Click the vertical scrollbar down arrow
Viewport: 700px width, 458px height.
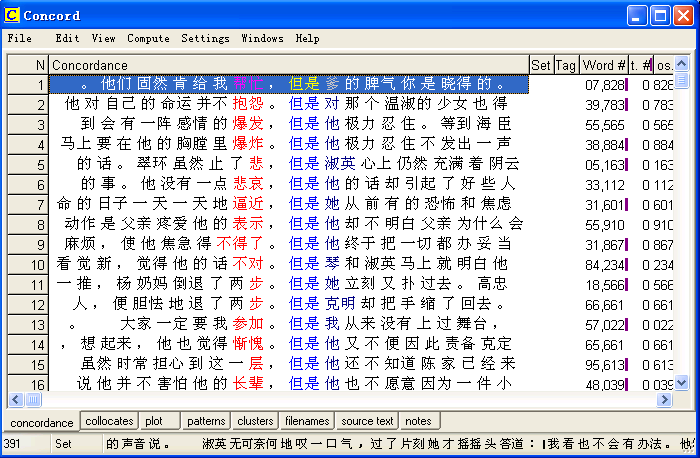[x=681, y=382]
